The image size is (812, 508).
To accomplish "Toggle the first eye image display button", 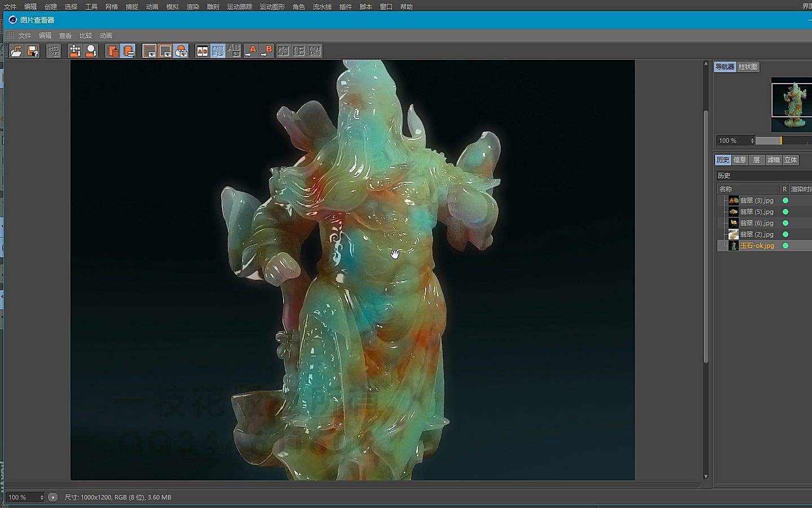I will click(149, 51).
